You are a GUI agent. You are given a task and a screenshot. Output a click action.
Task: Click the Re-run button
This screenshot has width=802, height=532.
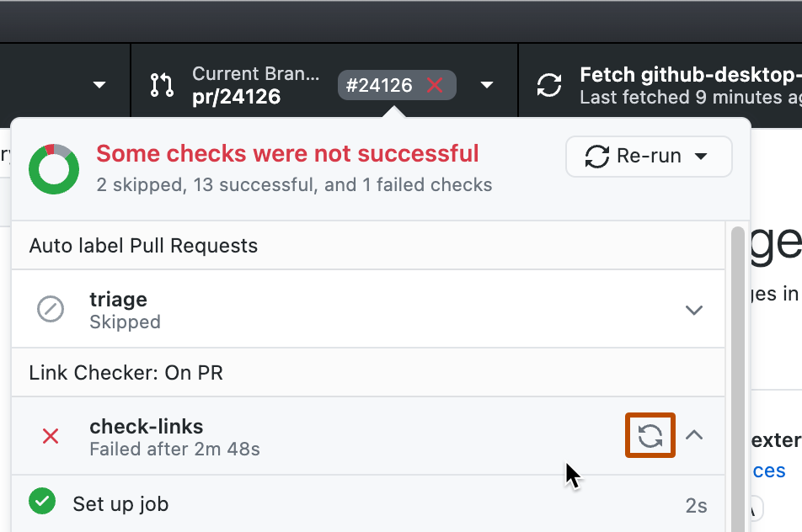649,156
